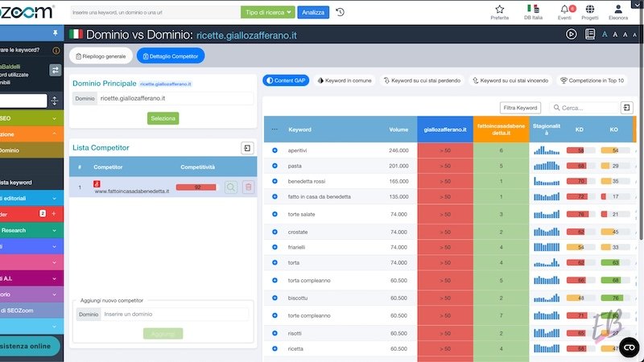
Task: Select Keyword su cui stai vincendo tab
Action: coord(510,80)
